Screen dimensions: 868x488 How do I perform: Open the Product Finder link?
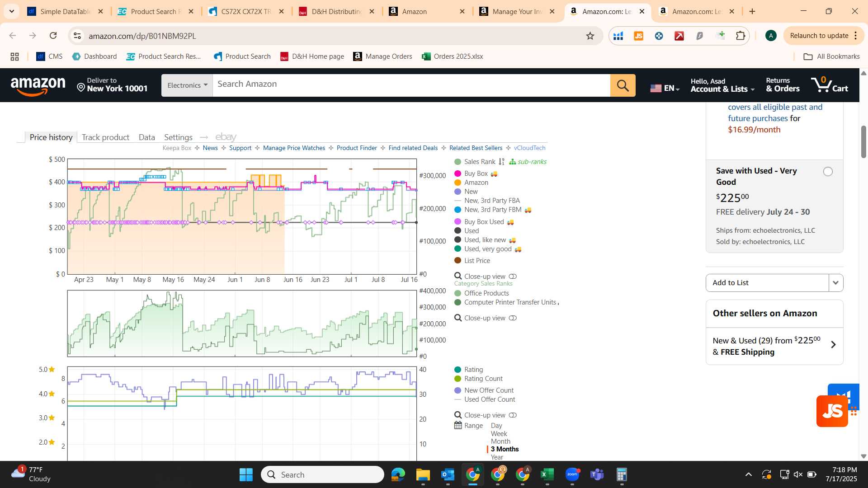(x=357, y=148)
